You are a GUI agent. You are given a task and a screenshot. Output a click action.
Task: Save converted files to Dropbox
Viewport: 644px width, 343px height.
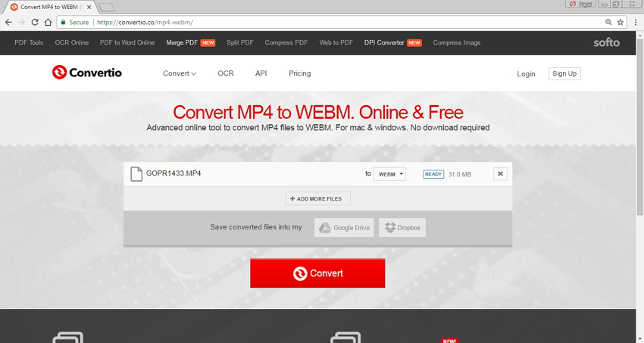[x=402, y=228]
